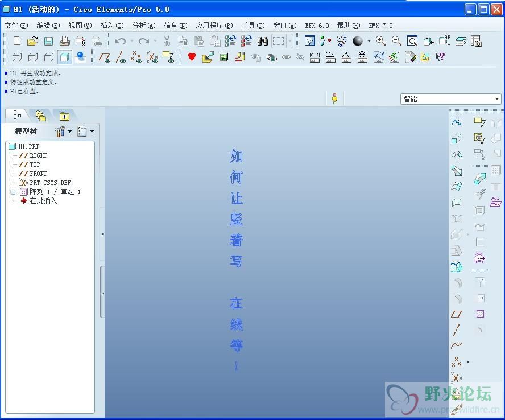
Task: Toggle datum points visibility
Action: (x=136, y=57)
